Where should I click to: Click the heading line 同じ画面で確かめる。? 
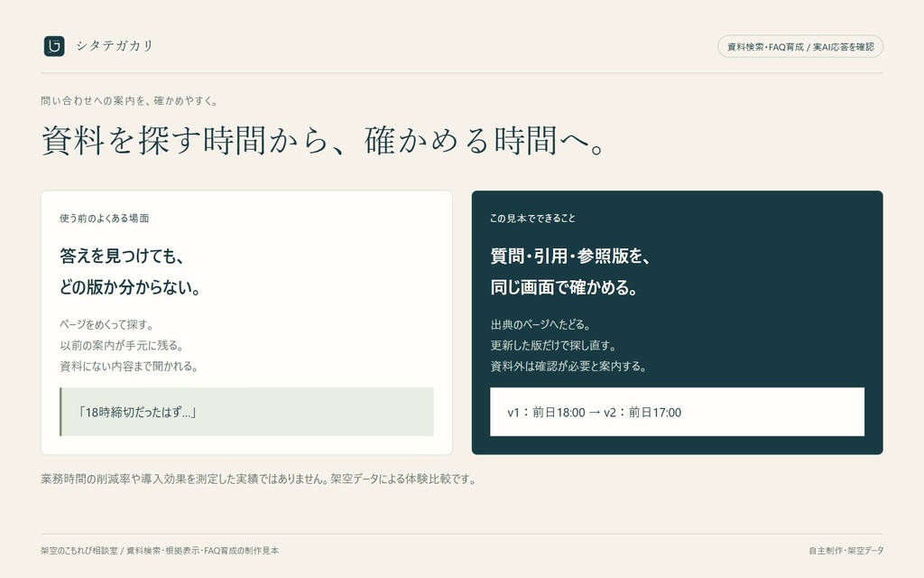tap(564, 287)
